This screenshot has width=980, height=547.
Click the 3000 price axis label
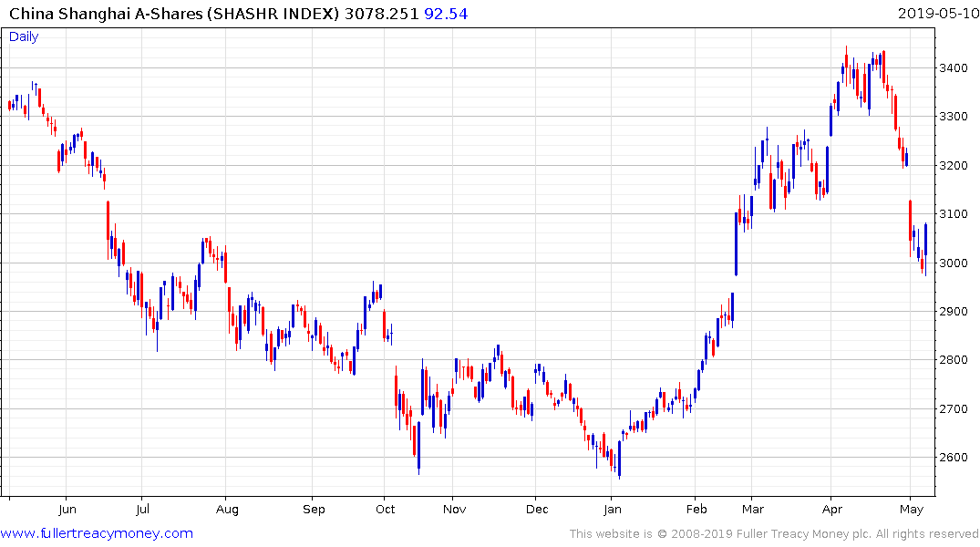(x=954, y=263)
